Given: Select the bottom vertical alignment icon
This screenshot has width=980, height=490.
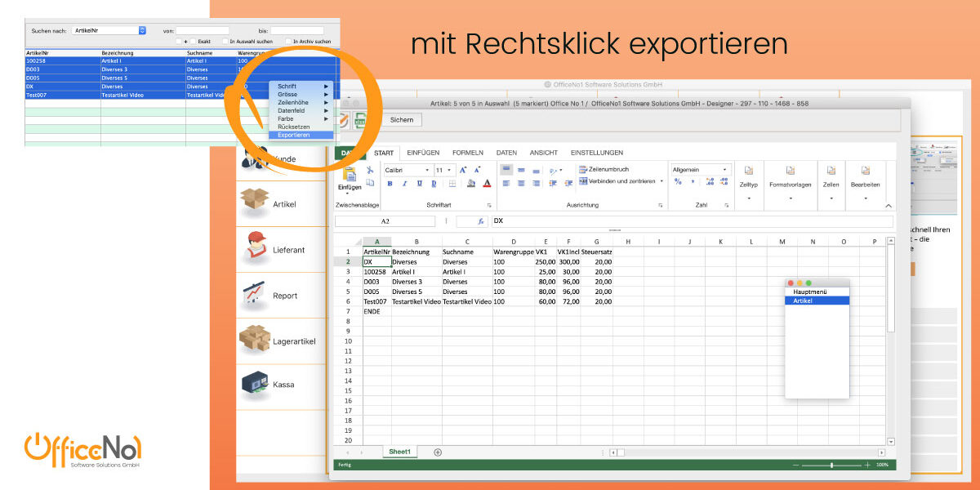Looking at the screenshot, I should (536, 171).
